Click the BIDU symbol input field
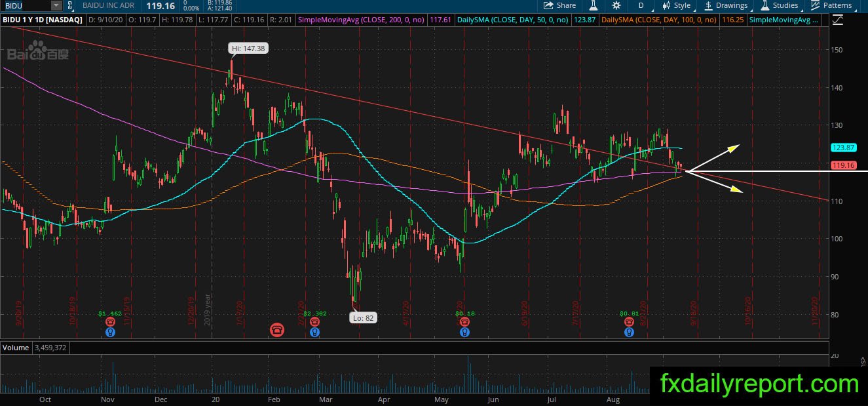 26,5
